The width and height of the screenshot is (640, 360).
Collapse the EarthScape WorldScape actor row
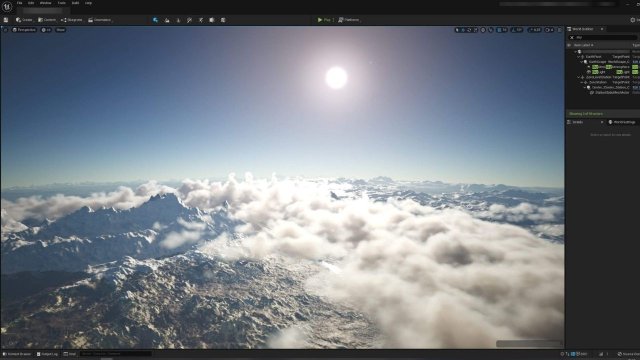[x=582, y=62]
